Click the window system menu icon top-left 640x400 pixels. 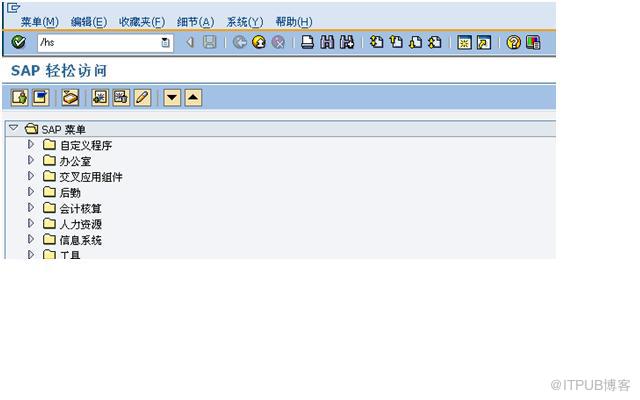pos(13,7)
